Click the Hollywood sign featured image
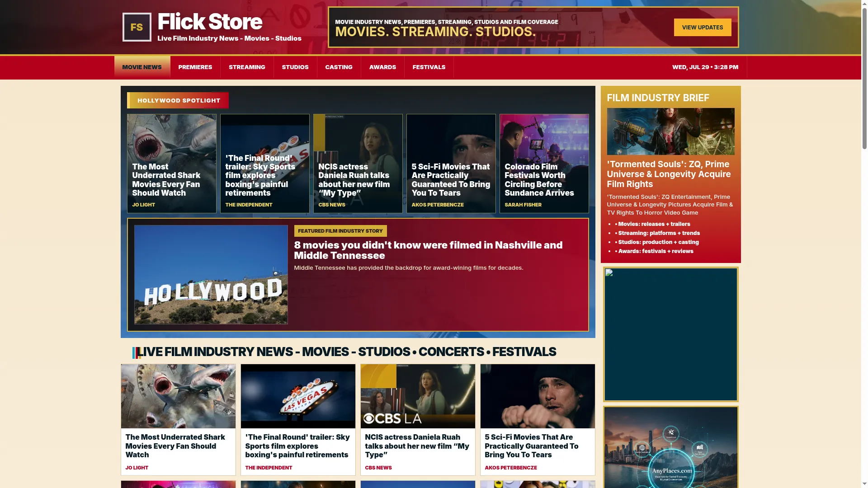868x488 pixels. coord(211,275)
